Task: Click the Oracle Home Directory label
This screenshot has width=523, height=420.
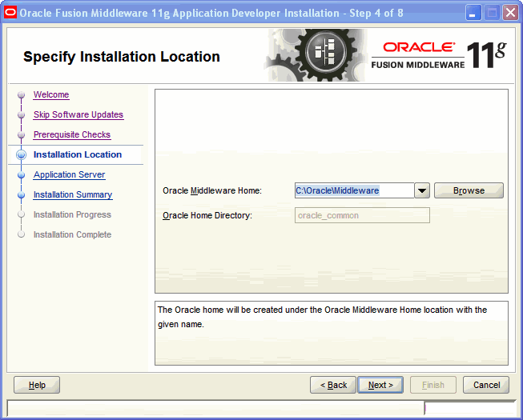Action: click(207, 215)
